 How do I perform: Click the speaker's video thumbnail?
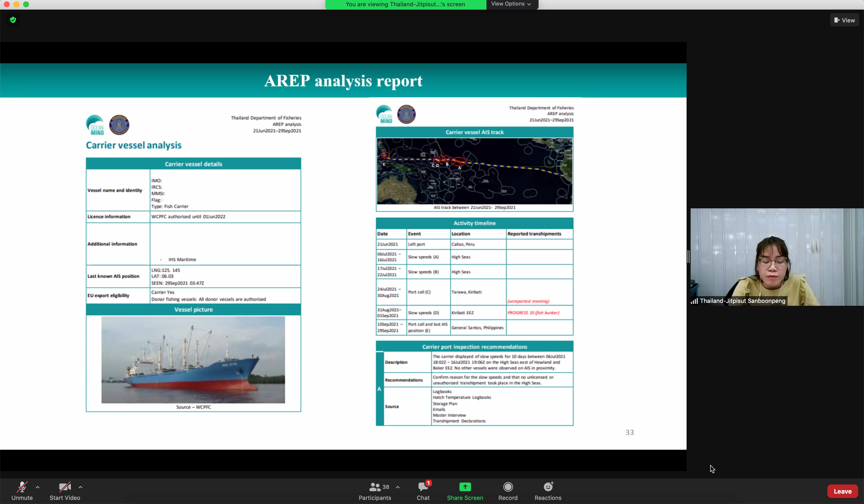[776, 256]
